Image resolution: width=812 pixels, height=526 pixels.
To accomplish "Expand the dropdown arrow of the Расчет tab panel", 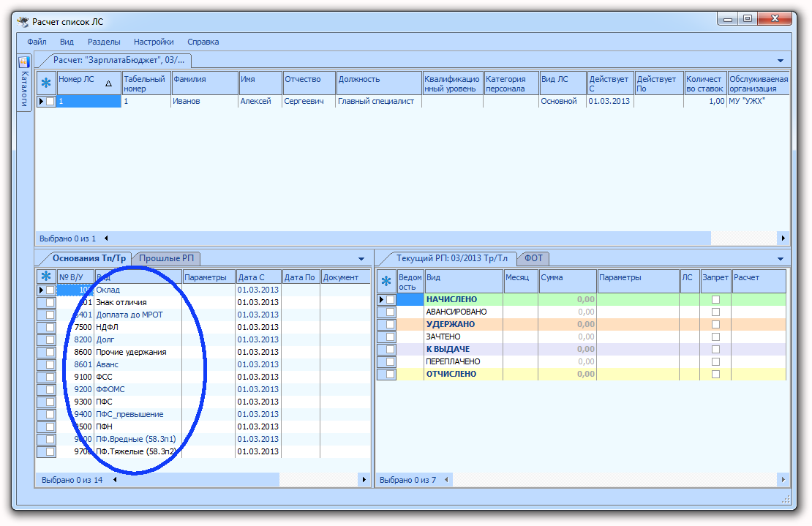I will pyautogui.click(x=781, y=61).
